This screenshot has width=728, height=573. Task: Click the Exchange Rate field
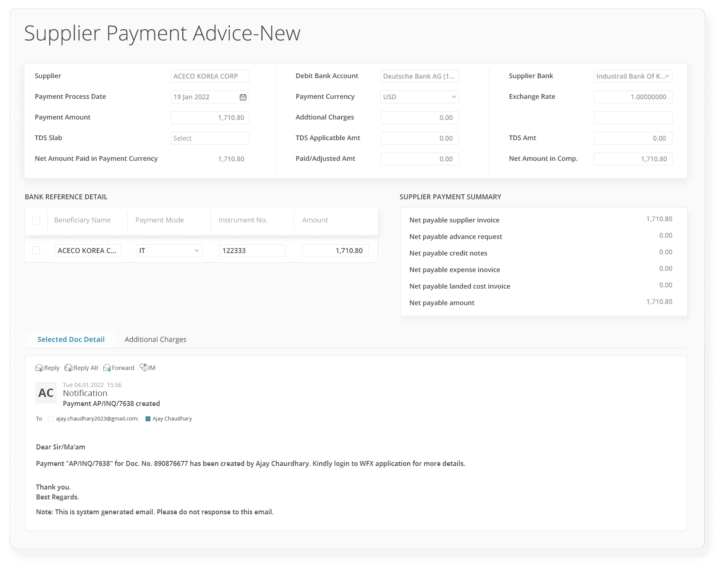tap(633, 97)
